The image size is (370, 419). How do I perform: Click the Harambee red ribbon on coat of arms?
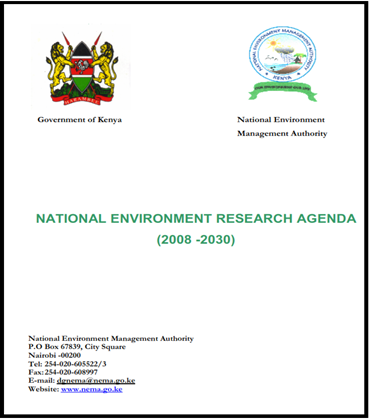(81, 101)
